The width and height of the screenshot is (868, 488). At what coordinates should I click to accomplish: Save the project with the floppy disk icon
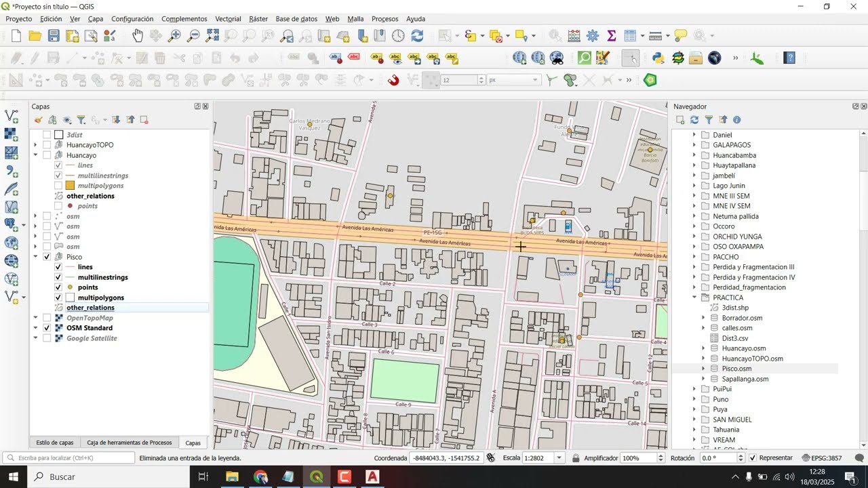54,36
